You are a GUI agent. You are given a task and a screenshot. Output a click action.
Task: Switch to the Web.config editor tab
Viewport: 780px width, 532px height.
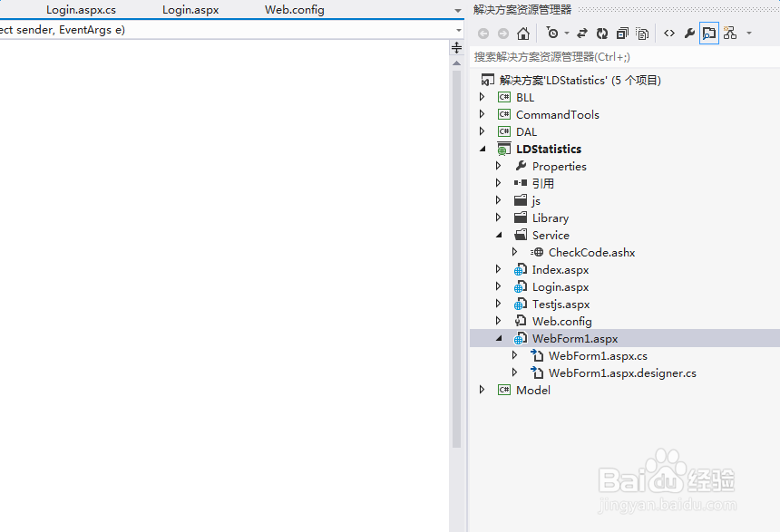[295, 10]
